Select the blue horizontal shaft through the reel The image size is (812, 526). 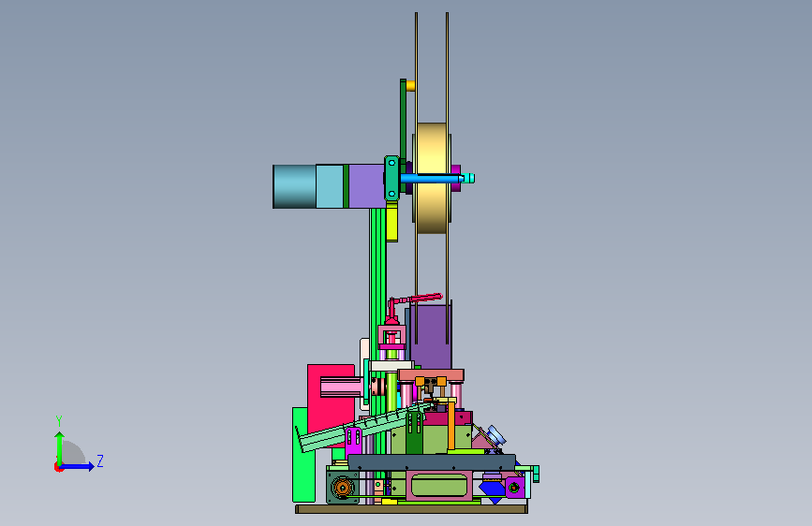431,179
